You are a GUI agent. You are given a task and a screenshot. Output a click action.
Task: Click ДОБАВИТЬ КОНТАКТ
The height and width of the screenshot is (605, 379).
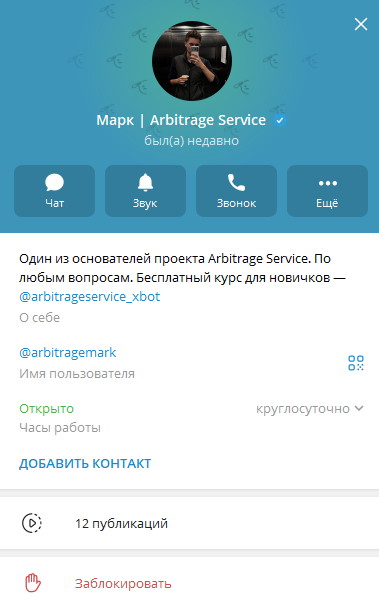click(x=85, y=463)
